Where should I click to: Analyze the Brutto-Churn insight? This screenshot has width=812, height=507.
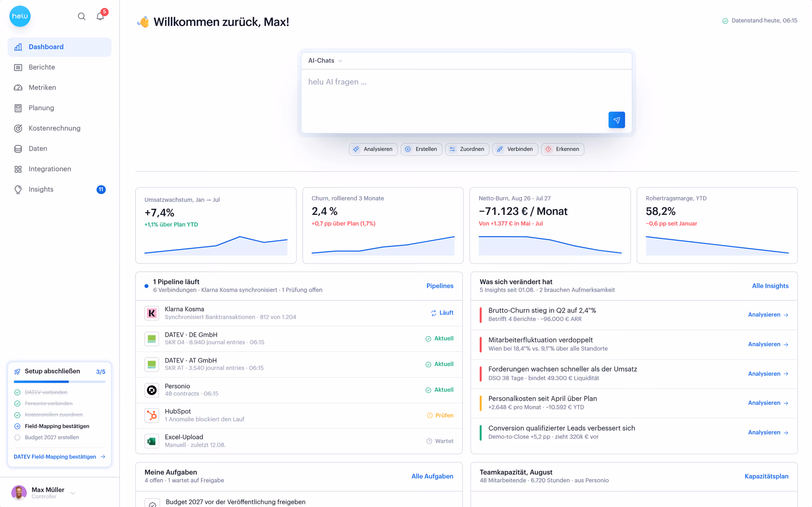click(x=768, y=315)
